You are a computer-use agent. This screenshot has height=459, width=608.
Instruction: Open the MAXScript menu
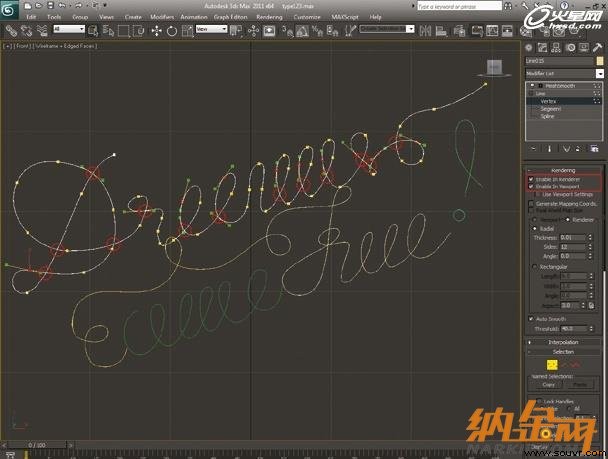[345, 17]
